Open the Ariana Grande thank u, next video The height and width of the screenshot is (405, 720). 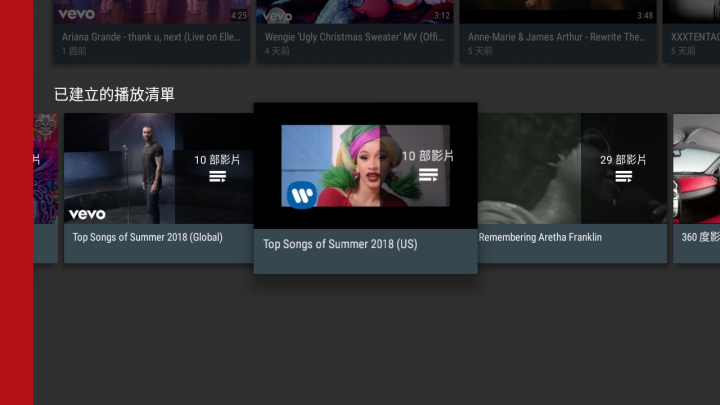(x=152, y=31)
